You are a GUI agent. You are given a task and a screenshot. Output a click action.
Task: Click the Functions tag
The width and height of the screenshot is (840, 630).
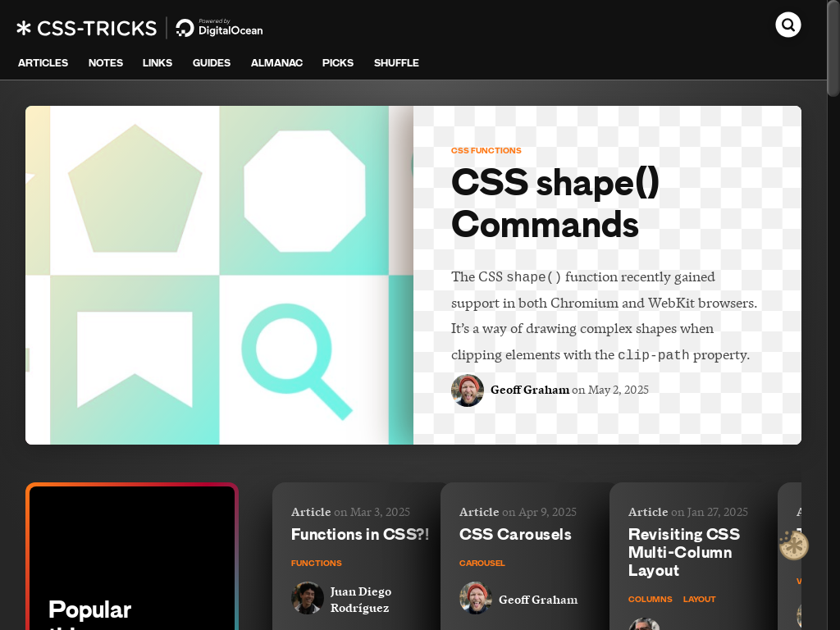[x=316, y=563]
